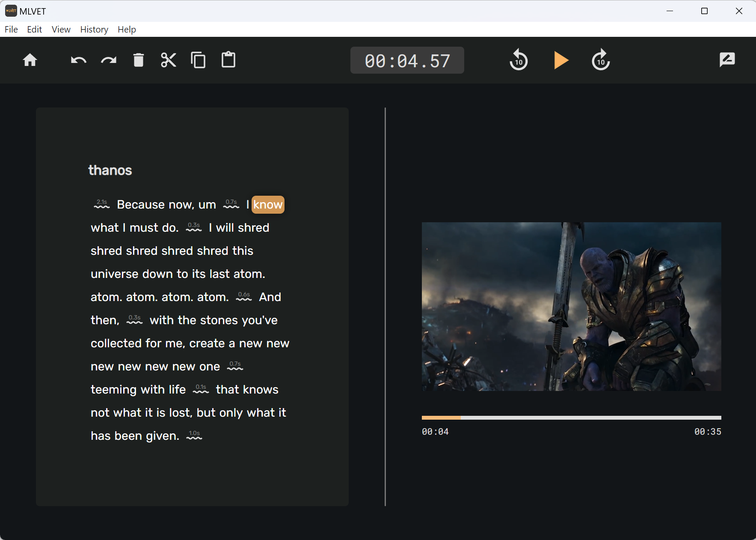Go to the Home screen icon
Viewport: 756px width, 540px height.
coord(30,60)
